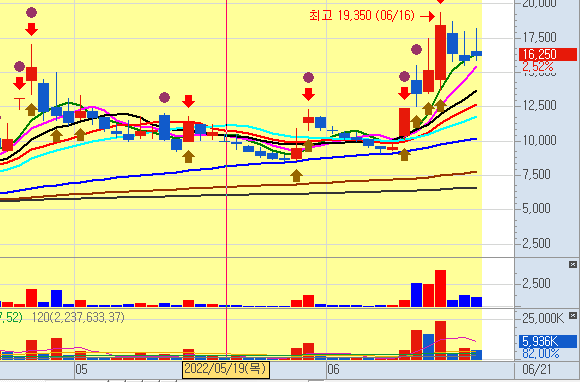The height and width of the screenshot is (382, 580).
Task: Click the 7,500 price axis label
Action: 536,174
